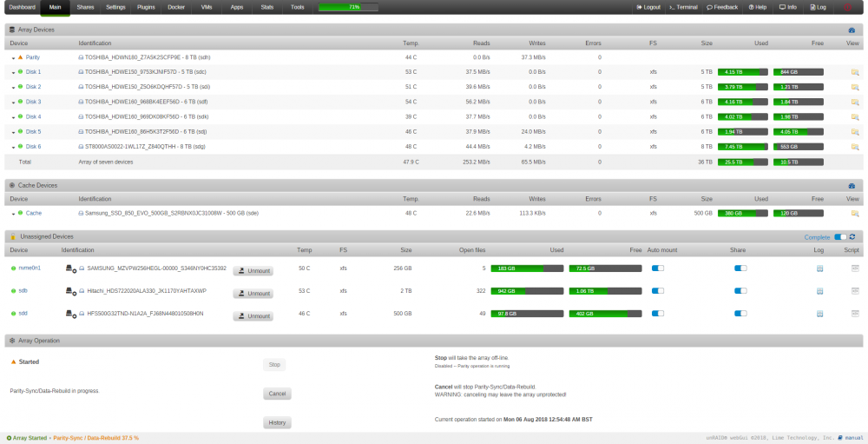Click Cache free space bar 120 GB
The image size is (868, 444).
pyautogui.click(x=799, y=214)
